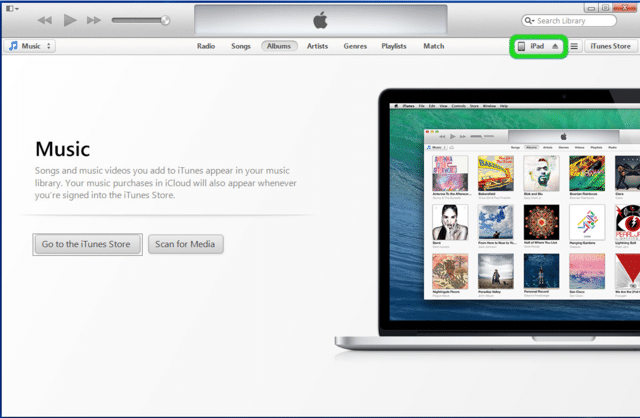Open the list view menu icon
This screenshot has height=418, width=640.
574,46
